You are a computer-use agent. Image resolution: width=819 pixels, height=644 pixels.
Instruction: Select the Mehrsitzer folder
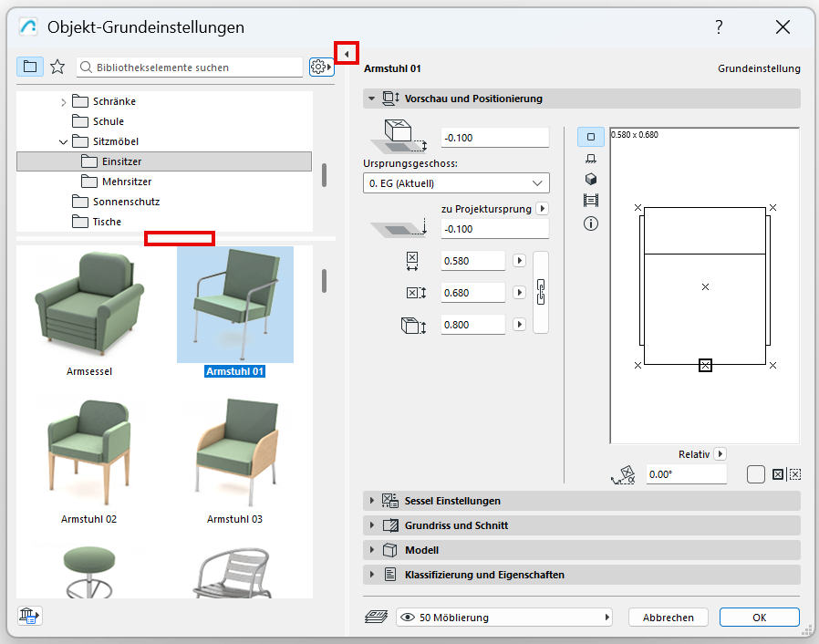[x=116, y=182]
